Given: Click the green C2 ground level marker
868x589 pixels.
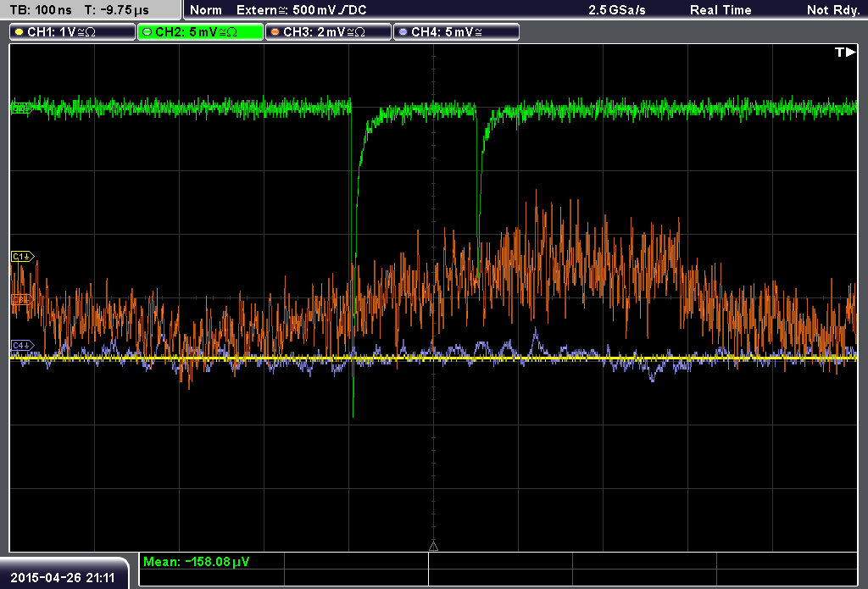Looking at the screenshot, I should [21, 108].
